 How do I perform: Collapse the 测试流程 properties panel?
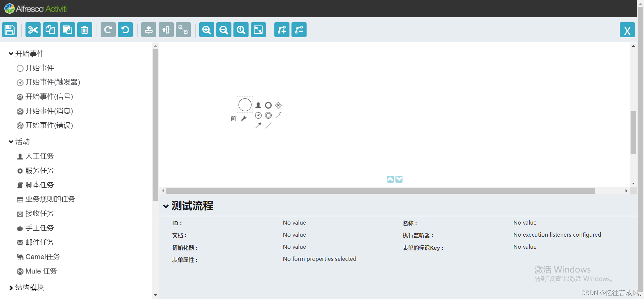(x=166, y=206)
